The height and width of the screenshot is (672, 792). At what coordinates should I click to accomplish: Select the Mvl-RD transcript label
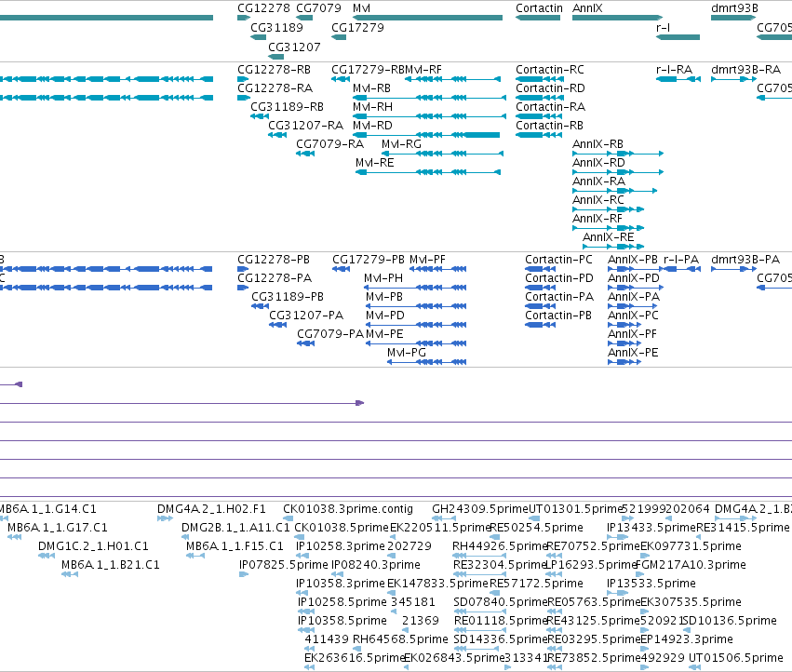point(372,126)
